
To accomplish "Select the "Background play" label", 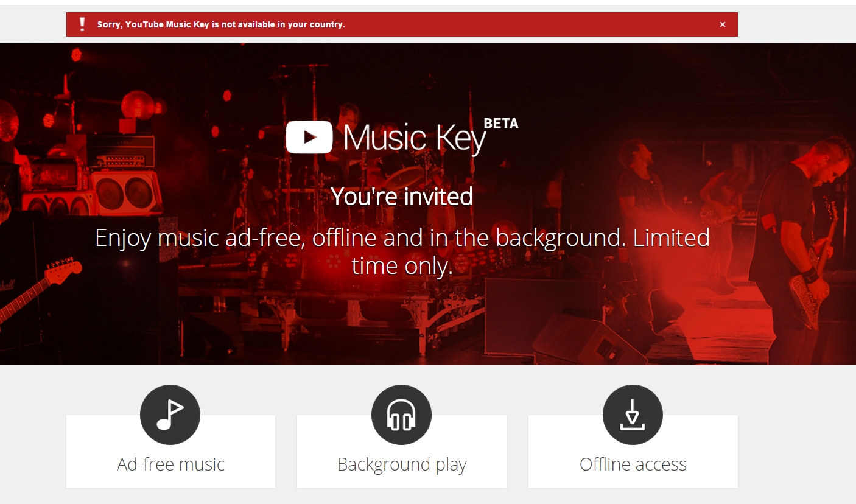I will click(x=402, y=465).
